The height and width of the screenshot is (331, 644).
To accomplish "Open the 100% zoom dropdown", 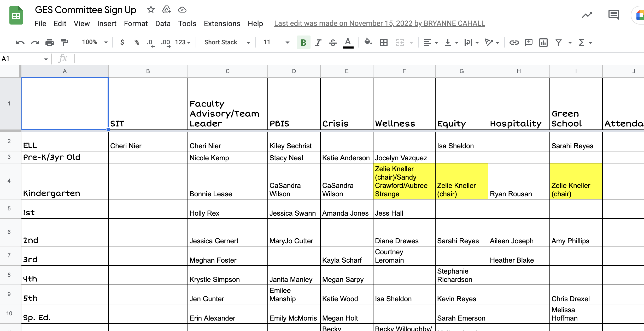I will pyautogui.click(x=95, y=42).
